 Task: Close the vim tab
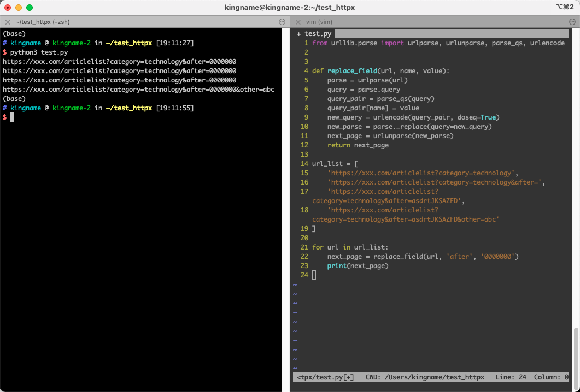(298, 22)
